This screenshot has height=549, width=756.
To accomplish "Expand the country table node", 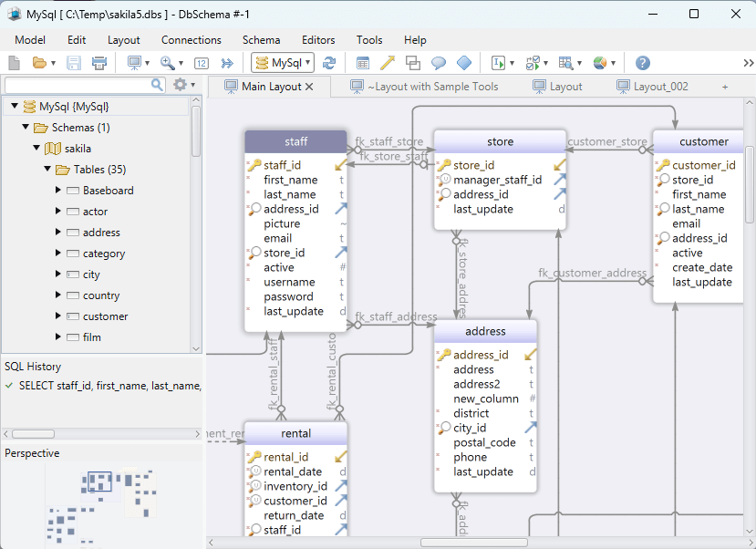I will [x=57, y=295].
